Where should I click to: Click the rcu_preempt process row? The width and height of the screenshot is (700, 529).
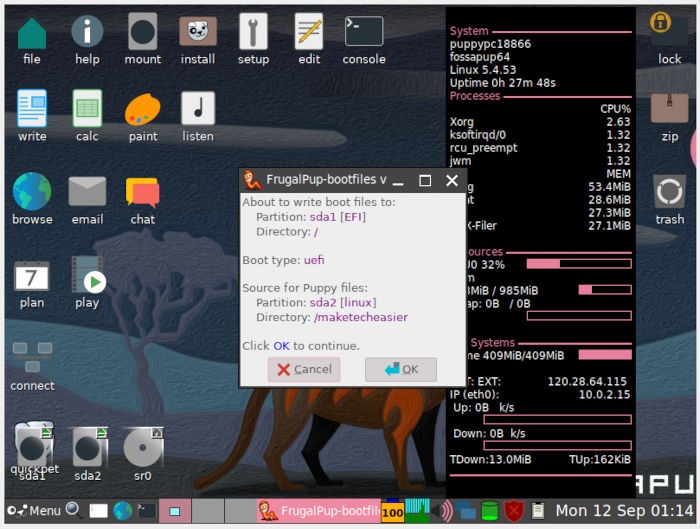540,148
